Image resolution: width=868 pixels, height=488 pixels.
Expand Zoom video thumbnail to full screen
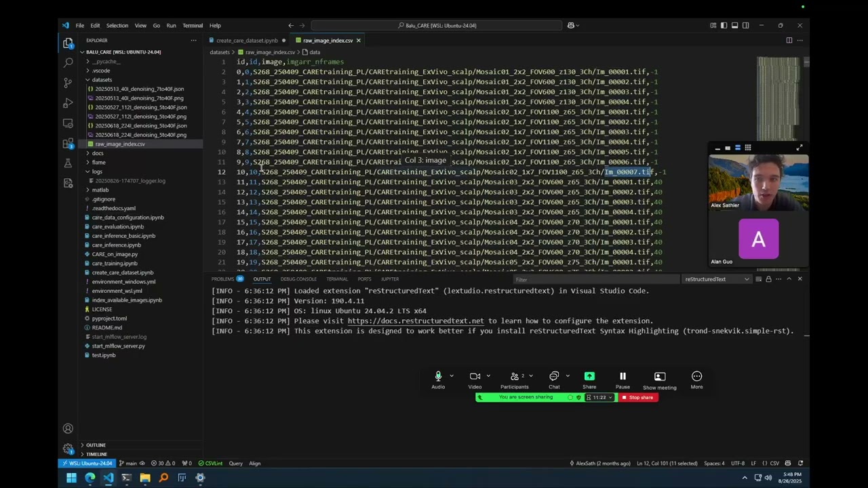[800, 148]
